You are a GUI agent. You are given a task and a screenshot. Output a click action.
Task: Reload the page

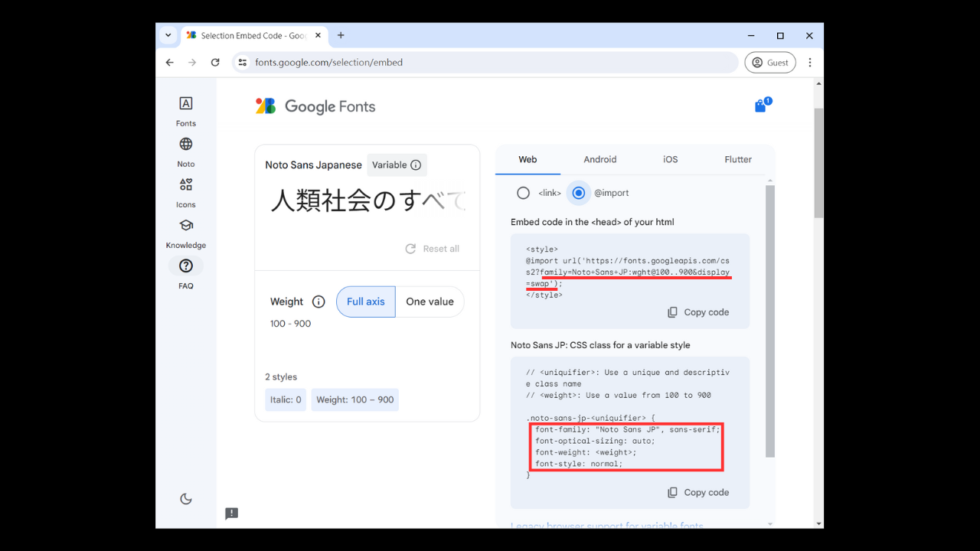(215, 63)
